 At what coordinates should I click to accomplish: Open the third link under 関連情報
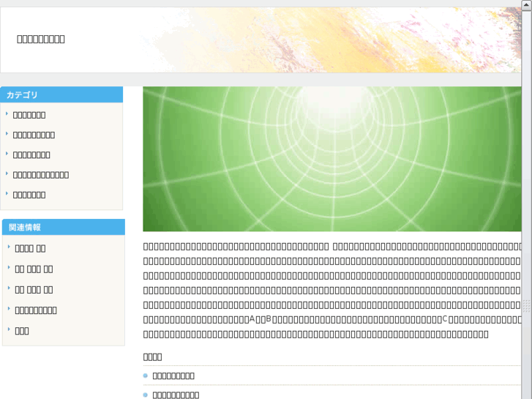click(34, 290)
